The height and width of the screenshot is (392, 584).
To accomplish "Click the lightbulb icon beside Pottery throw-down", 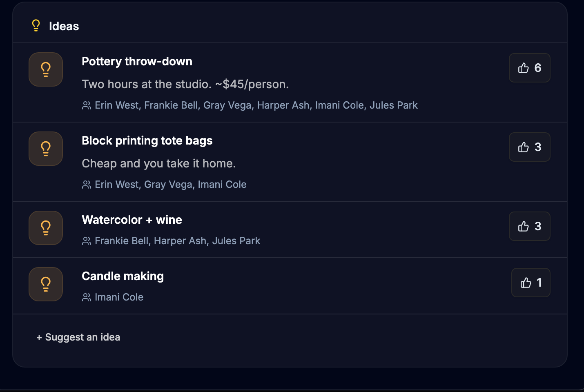I will pyautogui.click(x=46, y=69).
